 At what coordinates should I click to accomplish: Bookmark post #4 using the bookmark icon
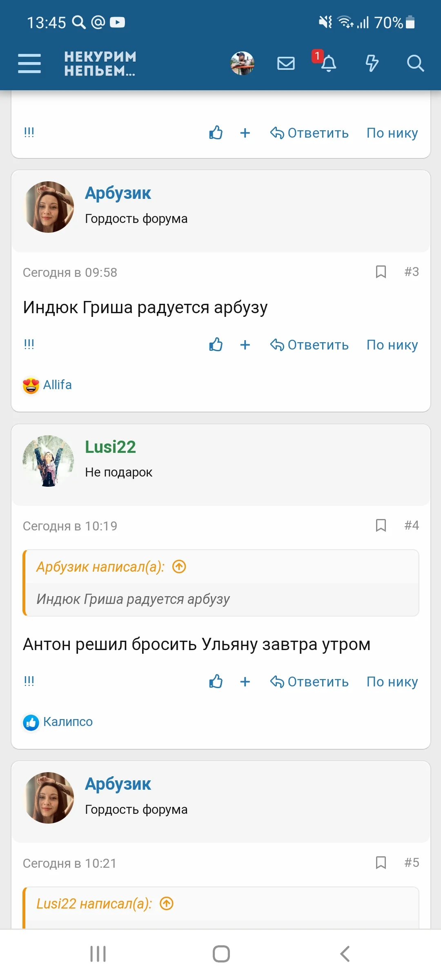(x=380, y=526)
